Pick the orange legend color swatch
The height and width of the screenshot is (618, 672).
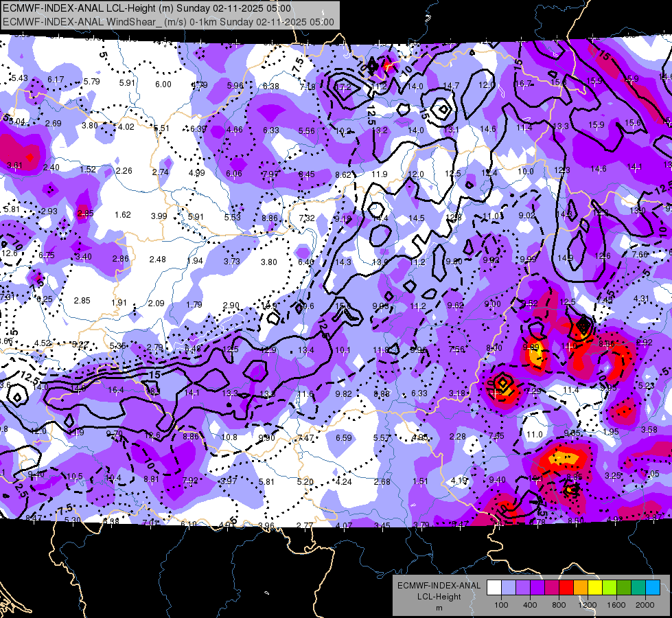tap(580, 588)
